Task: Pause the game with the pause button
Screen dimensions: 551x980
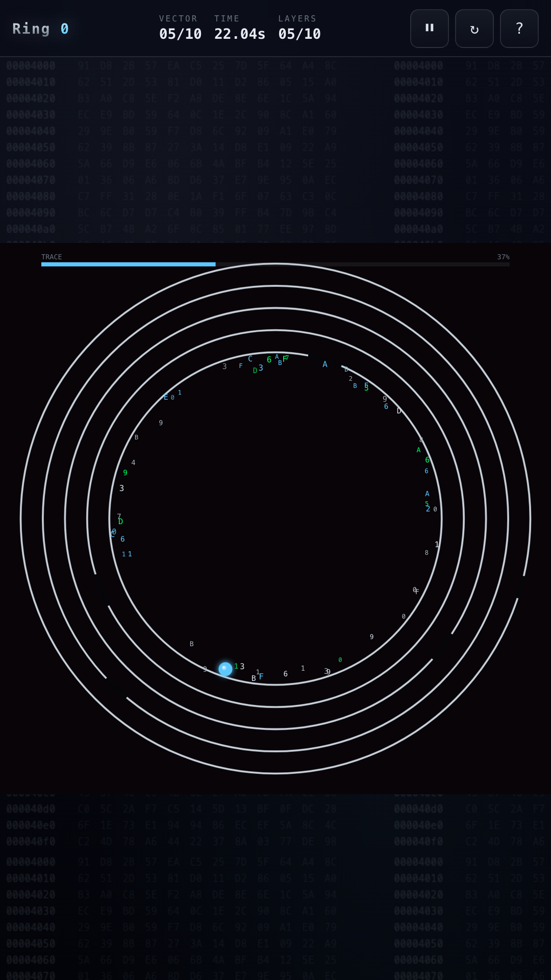Action: 430,29
